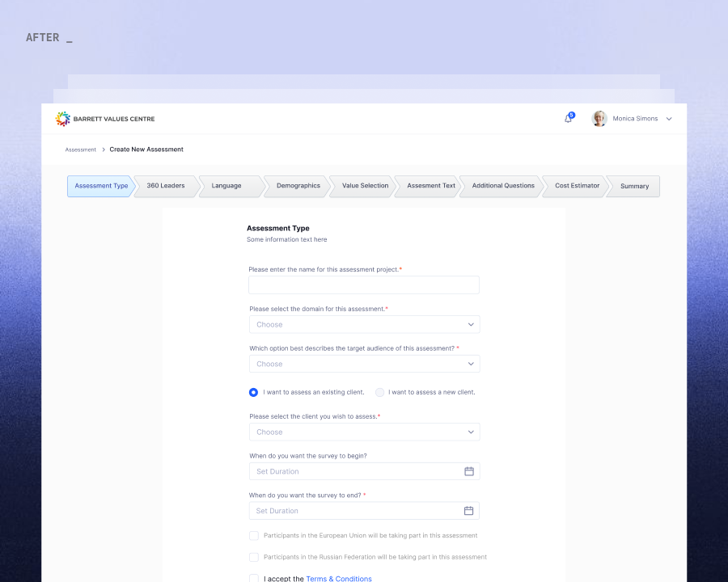Image resolution: width=728 pixels, height=582 pixels.
Task: Select assess a new client option
Action: click(x=380, y=392)
